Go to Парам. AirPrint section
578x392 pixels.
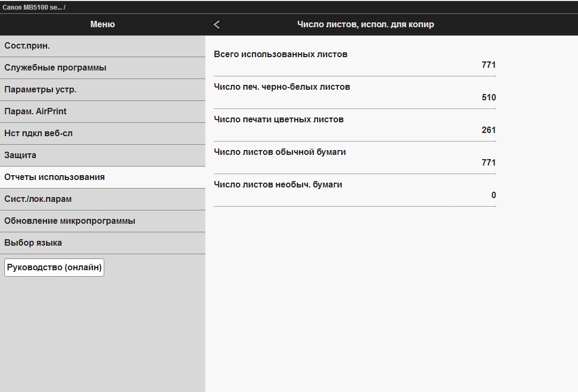pos(102,112)
